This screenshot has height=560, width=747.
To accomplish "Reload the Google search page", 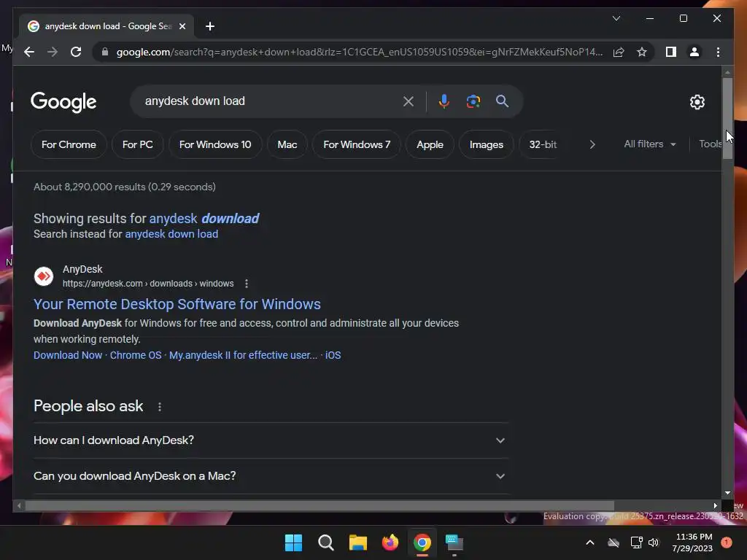I will pyautogui.click(x=76, y=52).
